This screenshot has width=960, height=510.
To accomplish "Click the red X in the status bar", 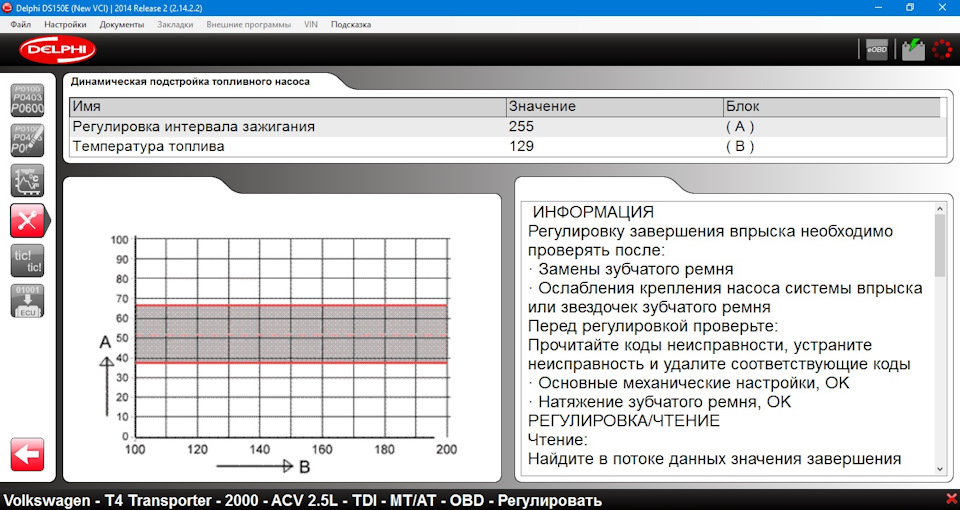I will tap(951, 498).
